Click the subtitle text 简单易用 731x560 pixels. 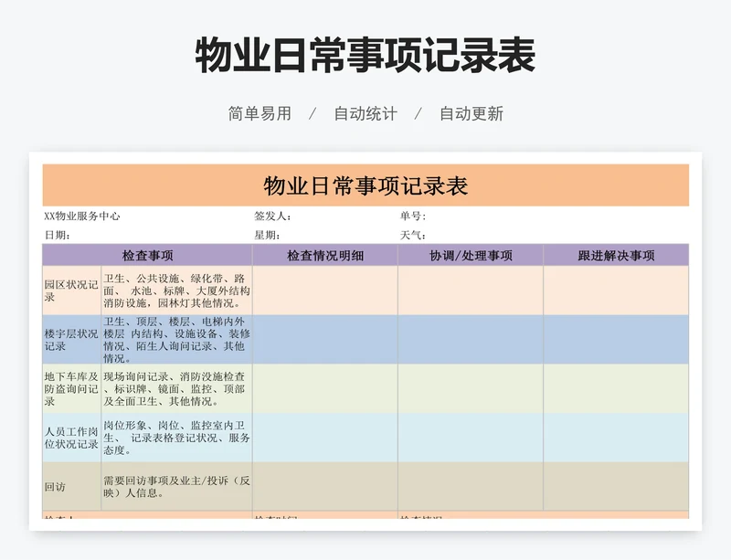(260, 113)
